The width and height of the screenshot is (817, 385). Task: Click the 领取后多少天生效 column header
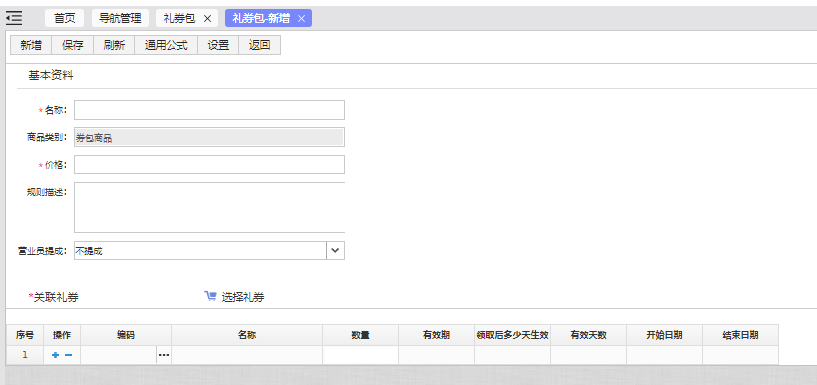pos(512,335)
